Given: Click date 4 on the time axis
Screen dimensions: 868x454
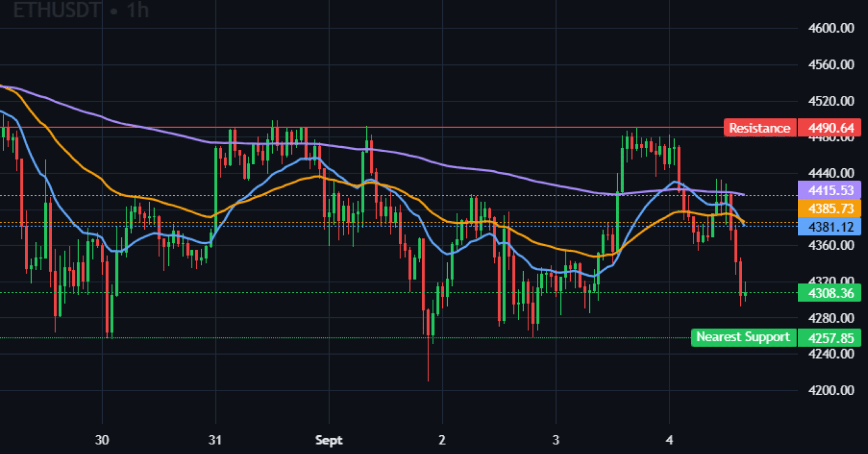Looking at the screenshot, I should click(x=669, y=440).
